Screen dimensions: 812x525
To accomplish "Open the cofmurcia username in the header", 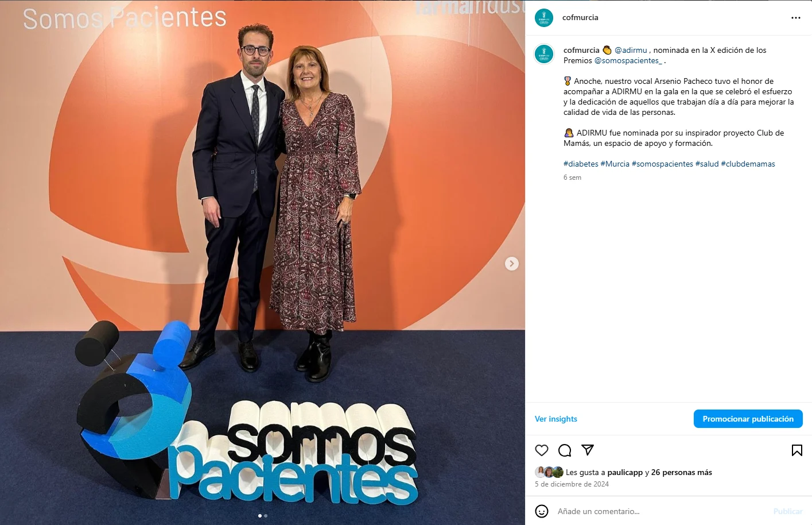I will coord(580,18).
